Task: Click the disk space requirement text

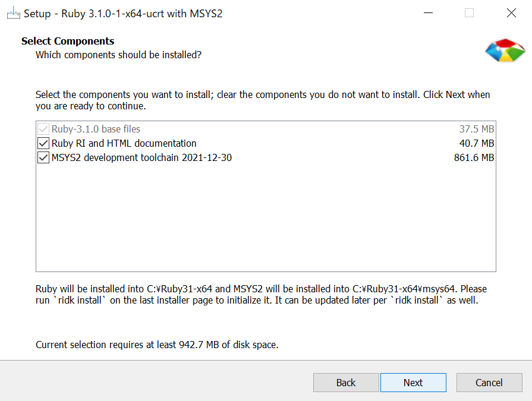Action: click(x=157, y=345)
